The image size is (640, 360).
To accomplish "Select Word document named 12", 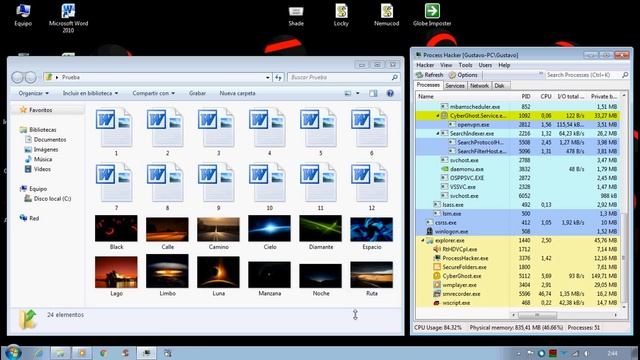I will click(x=371, y=186).
